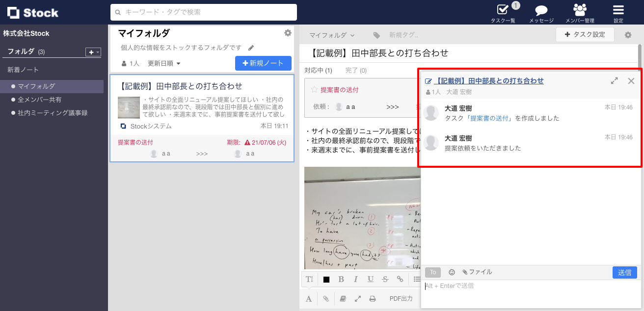
Task: Attach a file to the note with the paperclip
Action: (326, 298)
